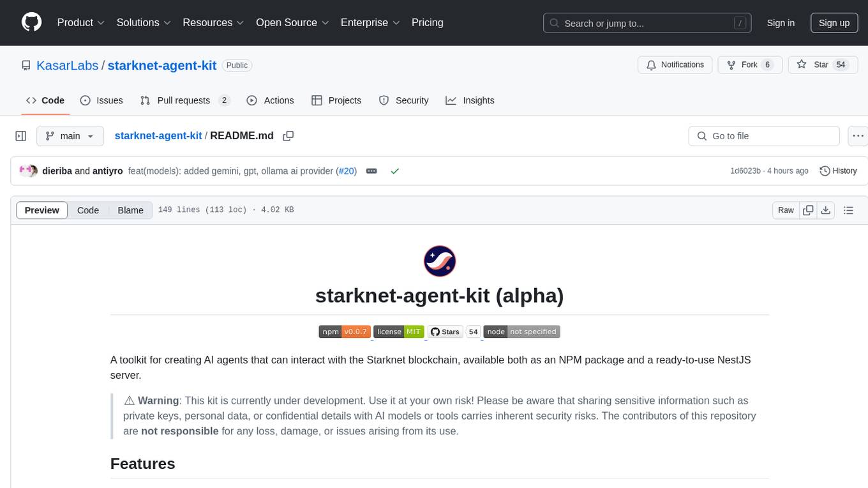
Task: Open antiyro's commit author link
Action: tap(108, 171)
